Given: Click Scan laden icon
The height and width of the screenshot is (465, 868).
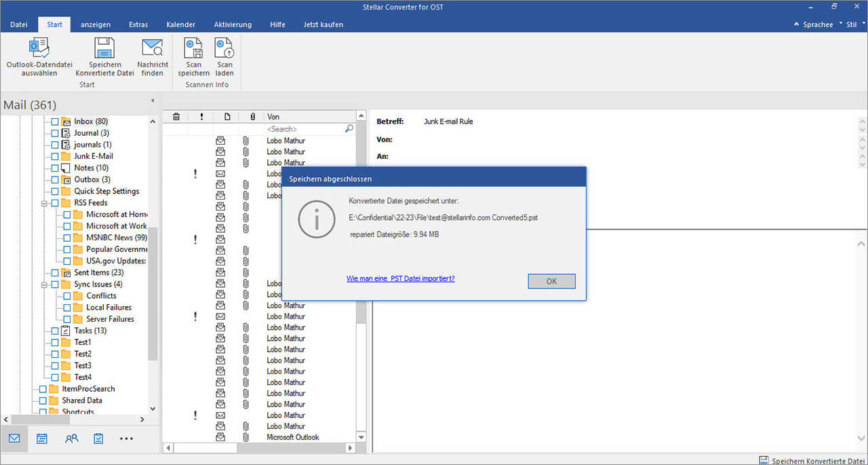Looking at the screenshot, I should [x=224, y=48].
